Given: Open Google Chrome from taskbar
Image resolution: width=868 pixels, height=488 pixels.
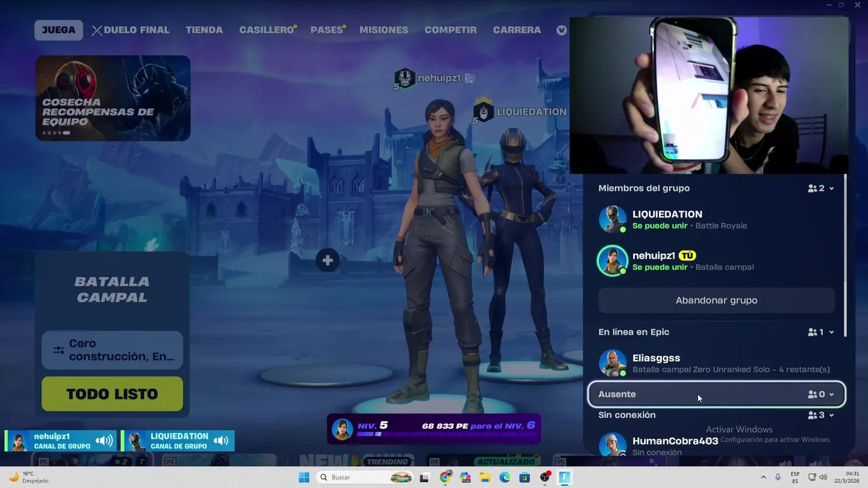Looking at the screenshot, I should (x=445, y=477).
